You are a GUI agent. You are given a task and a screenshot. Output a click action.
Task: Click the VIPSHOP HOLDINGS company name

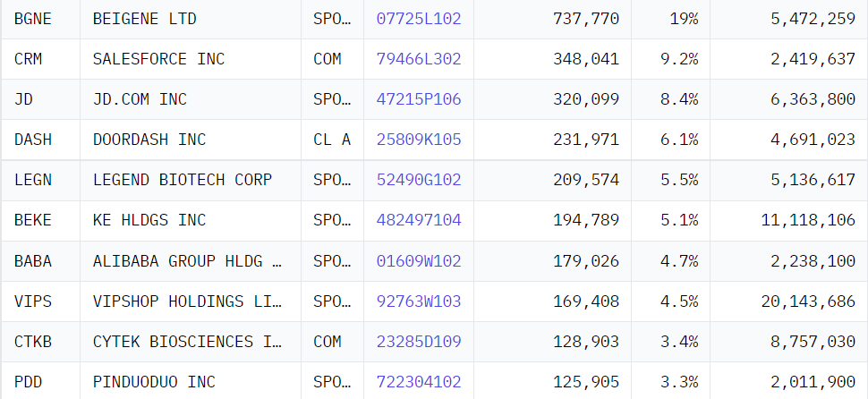pos(188,301)
